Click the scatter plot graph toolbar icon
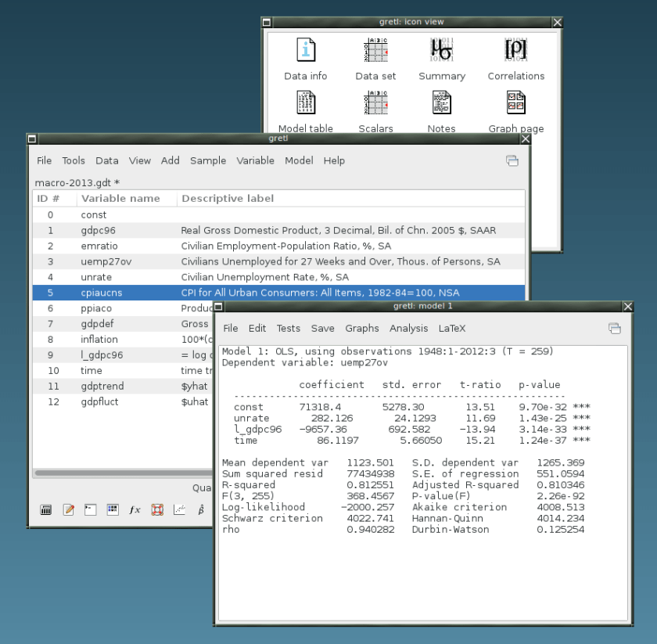This screenshot has height=644, width=657. 179,510
